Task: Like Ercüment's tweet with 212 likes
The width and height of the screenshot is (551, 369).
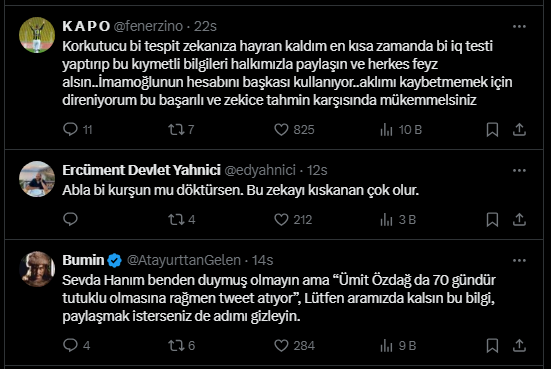Action: point(281,220)
